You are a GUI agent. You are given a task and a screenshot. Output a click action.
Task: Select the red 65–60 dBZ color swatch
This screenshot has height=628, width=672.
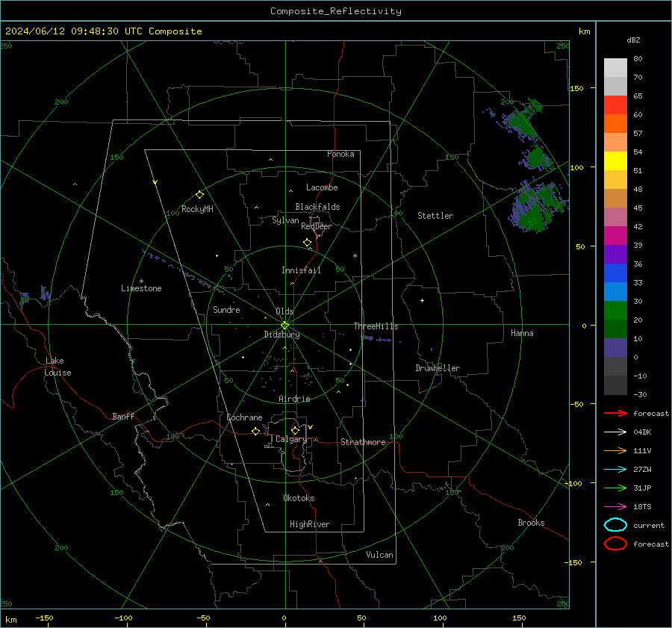(615, 105)
